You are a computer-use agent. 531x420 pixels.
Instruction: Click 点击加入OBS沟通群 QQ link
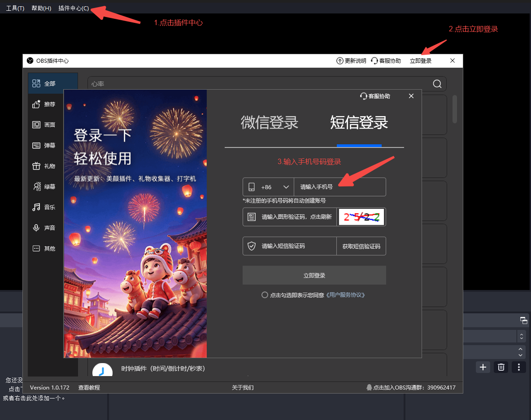pyautogui.click(x=411, y=388)
